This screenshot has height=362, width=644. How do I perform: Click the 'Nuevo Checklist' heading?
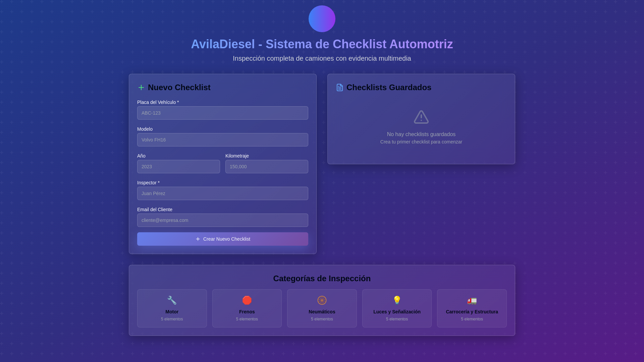pos(179,87)
